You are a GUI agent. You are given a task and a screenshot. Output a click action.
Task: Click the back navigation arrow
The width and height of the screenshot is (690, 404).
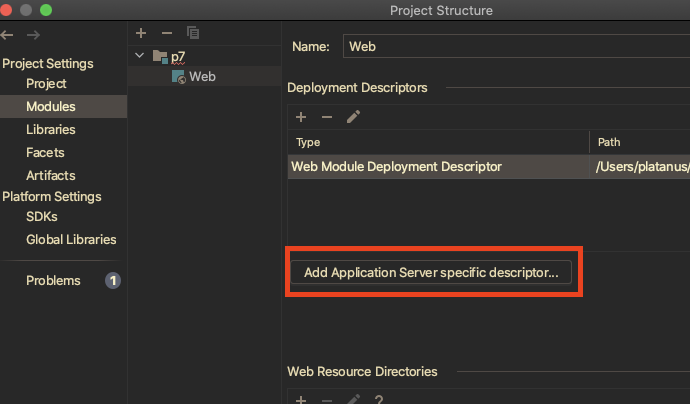[x=8, y=35]
